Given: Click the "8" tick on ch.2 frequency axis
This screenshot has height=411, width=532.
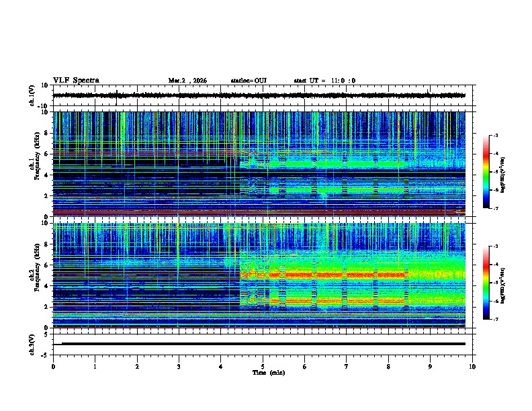Looking at the screenshot, I should click(46, 244).
